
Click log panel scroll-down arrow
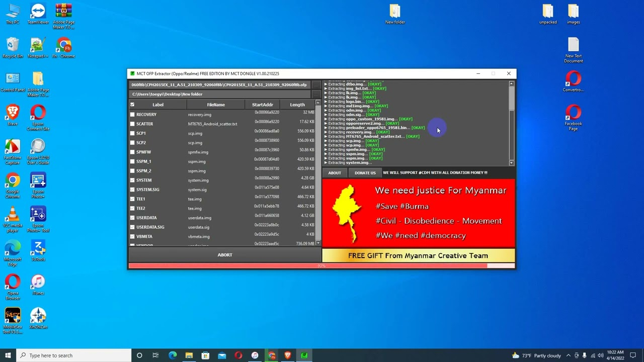[512, 163]
